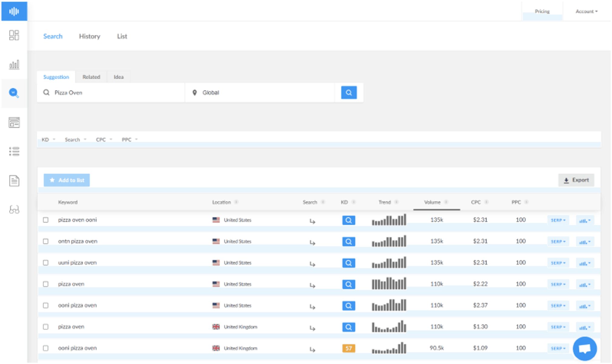Click the KD 57 badge for ooni pizza oven UK
Image resolution: width=612 pixels, height=364 pixels.
click(349, 348)
